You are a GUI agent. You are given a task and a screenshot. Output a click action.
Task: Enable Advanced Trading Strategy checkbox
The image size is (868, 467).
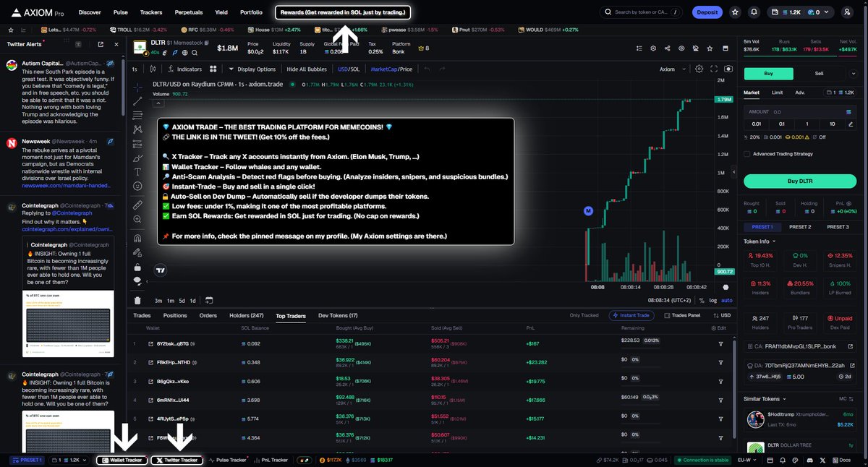point(747,153)
